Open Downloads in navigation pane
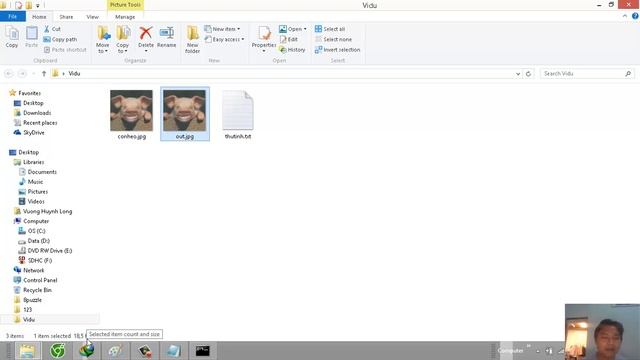The height and width of the screenshot is (360, 640). pos(32,113)
